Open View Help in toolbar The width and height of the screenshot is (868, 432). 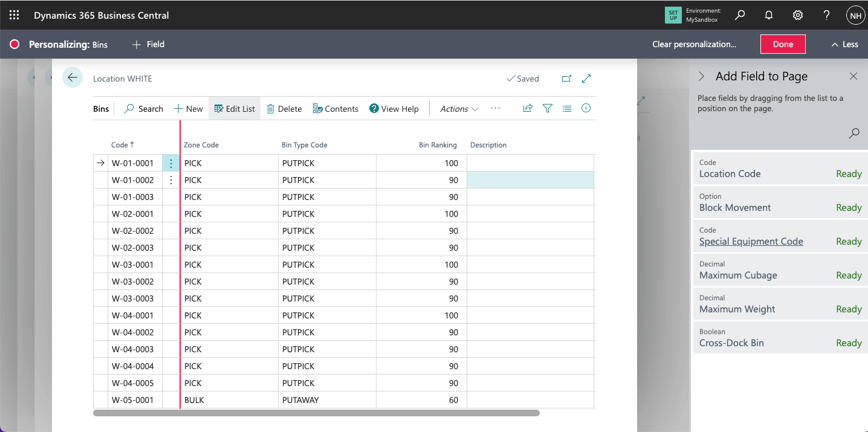(394, 109)
